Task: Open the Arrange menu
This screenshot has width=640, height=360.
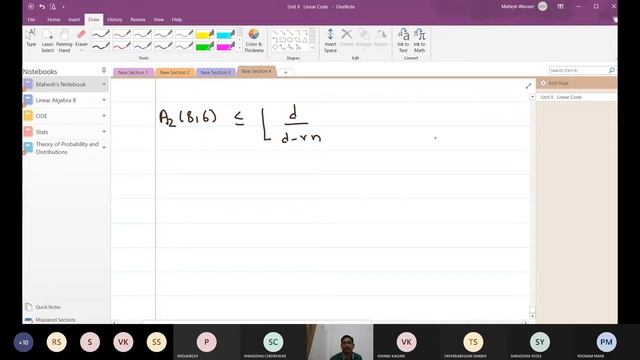Action: click(x=363, y=38)
